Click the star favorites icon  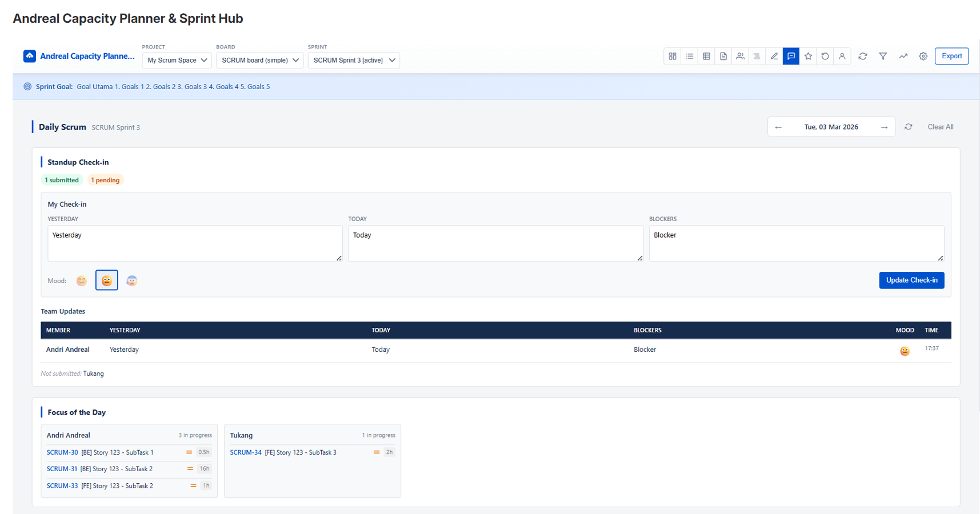(x=808, y=56)
